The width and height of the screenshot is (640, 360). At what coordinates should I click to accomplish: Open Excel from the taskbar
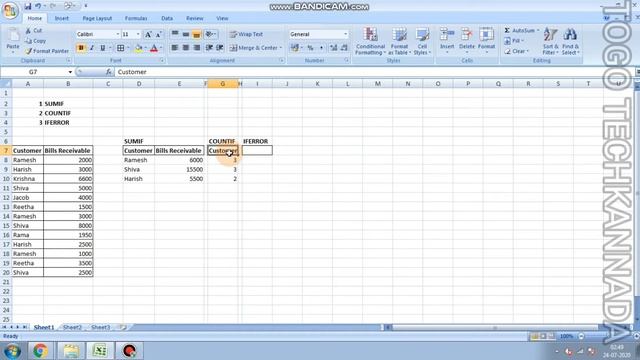tap(100, 351)
